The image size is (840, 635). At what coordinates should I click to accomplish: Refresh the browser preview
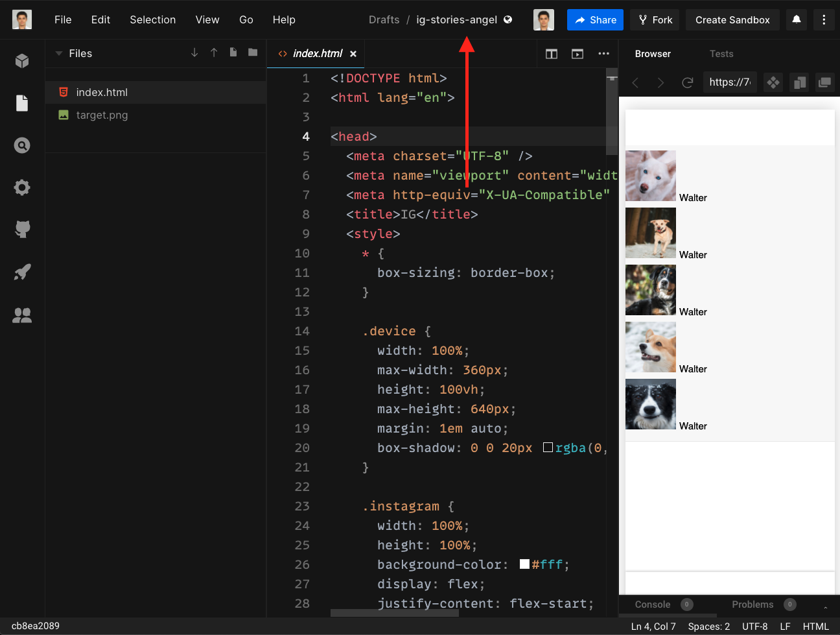(688, 82)
